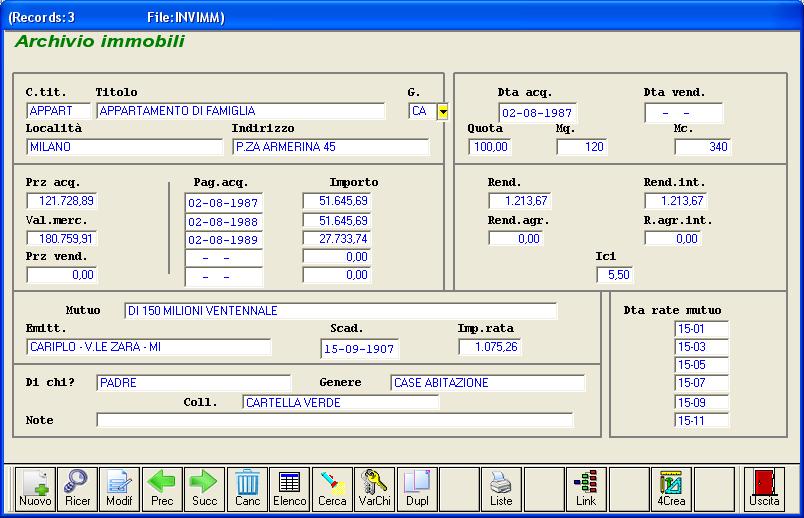Go to next record with Succ arrow
Image resolution: width=804 pixels, height=518 pixels.
(x=205, y=489)
